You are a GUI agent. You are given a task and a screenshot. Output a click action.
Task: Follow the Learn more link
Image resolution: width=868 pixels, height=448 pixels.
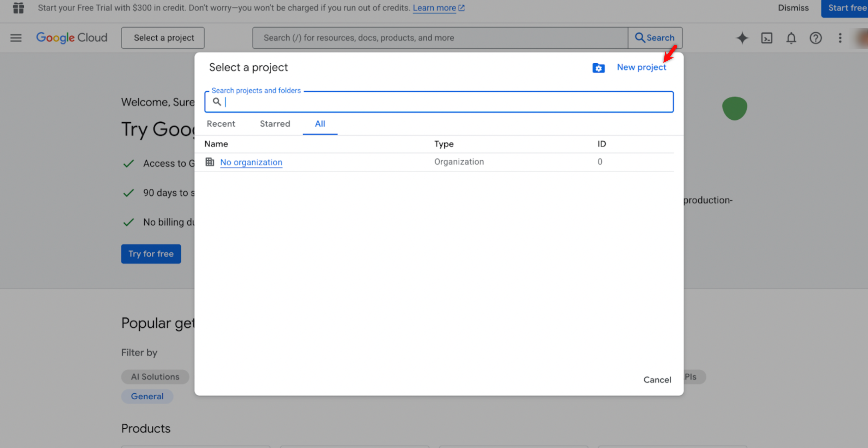tap(435, 8)
